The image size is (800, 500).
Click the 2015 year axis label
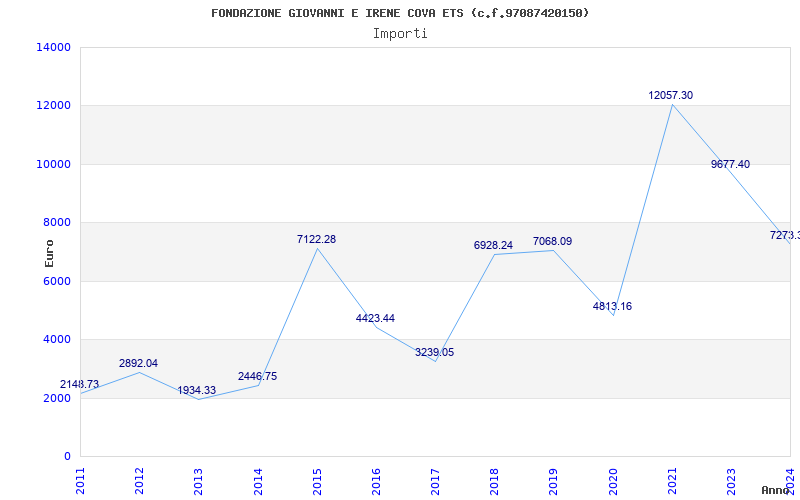pos(317,479)
